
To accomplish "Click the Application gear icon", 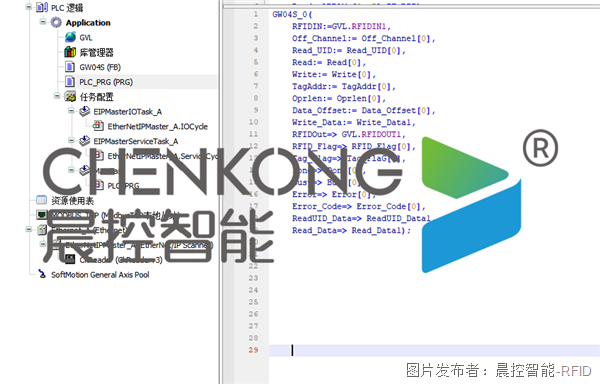I will 56,23.
